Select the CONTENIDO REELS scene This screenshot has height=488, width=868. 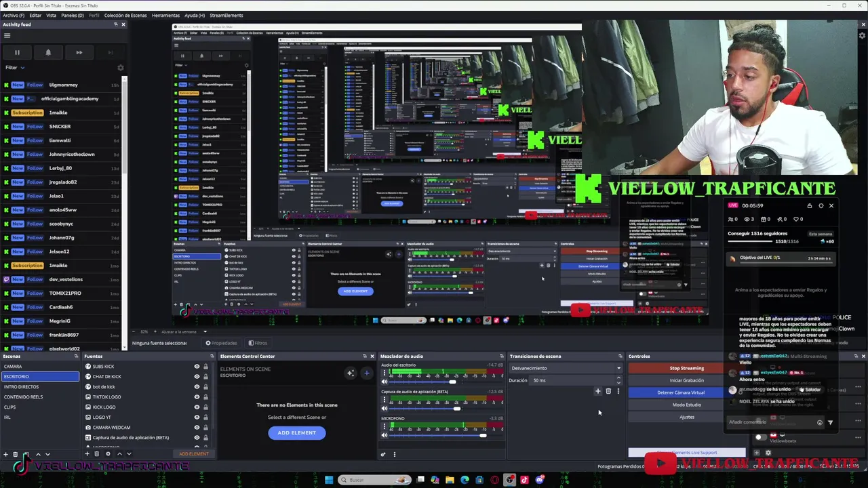[40, 397]
